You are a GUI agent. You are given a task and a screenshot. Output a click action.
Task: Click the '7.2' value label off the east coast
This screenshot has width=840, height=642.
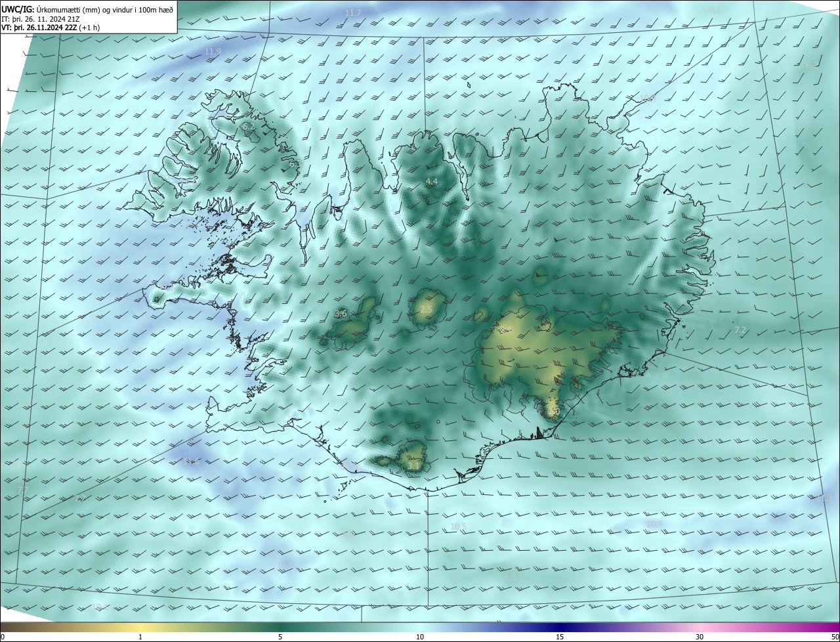(740, 330)
